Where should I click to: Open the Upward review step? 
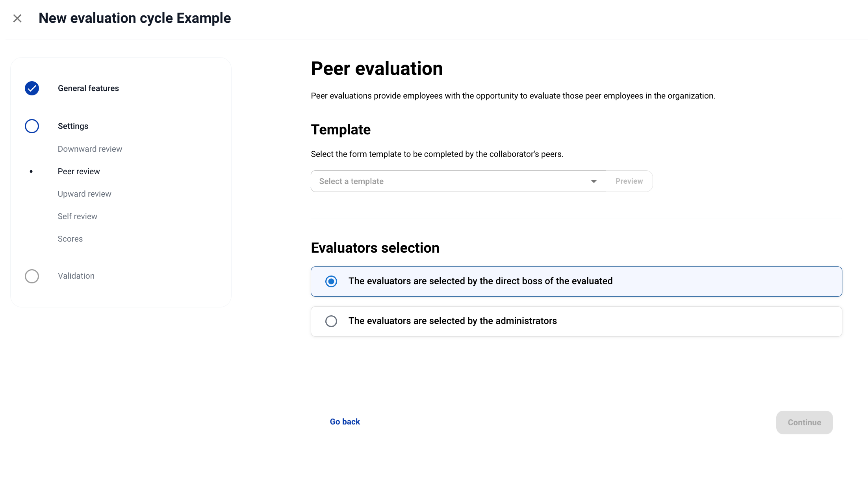click(84, 194)
